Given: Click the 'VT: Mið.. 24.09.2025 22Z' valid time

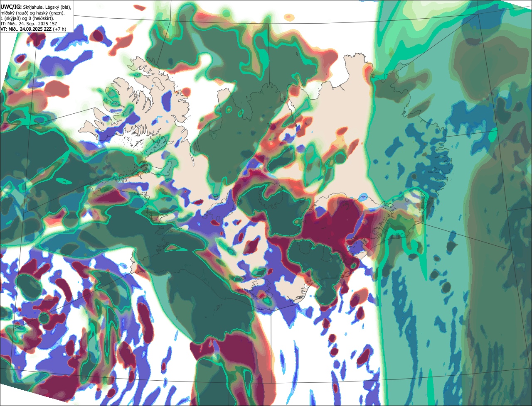Looking at the screenshot, I should 26,29.
